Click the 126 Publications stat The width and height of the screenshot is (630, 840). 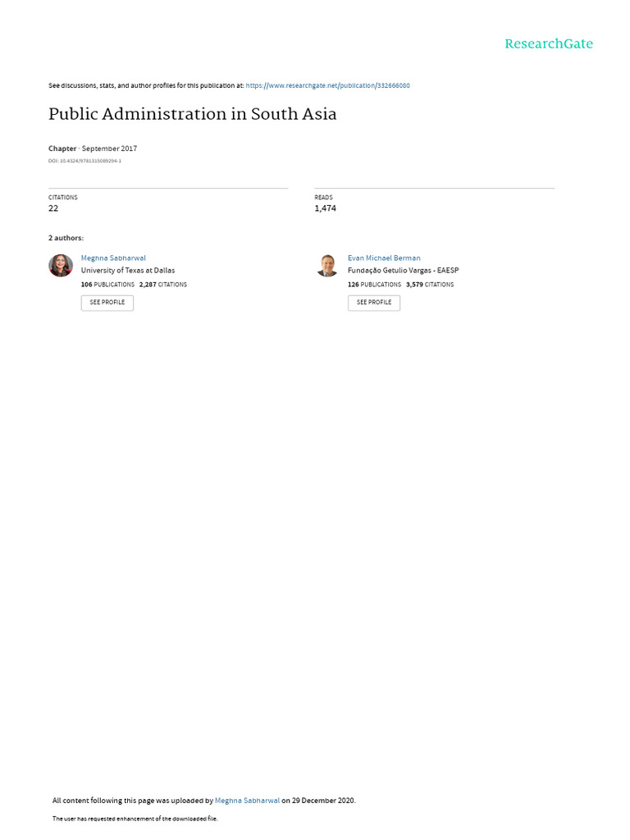374,285
